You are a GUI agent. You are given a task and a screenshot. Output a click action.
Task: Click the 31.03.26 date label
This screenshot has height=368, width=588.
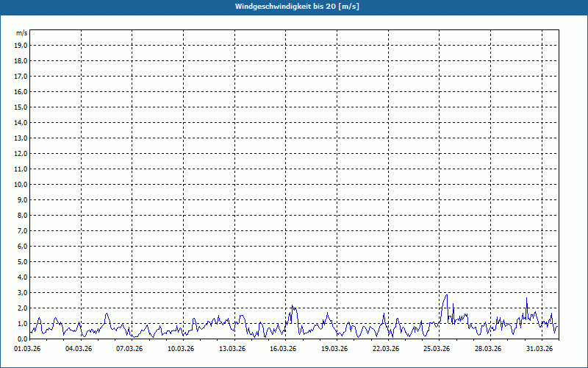point(539,349)
